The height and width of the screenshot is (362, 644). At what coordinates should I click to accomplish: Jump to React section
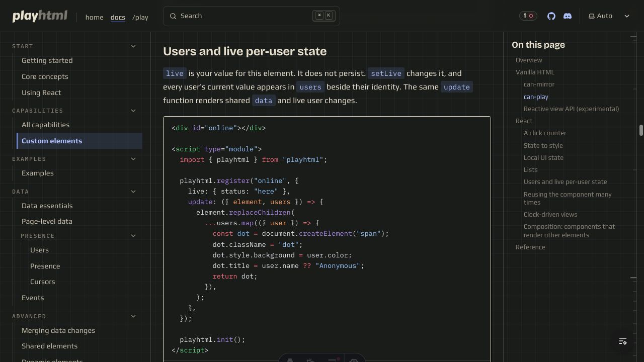click(524, 121)
